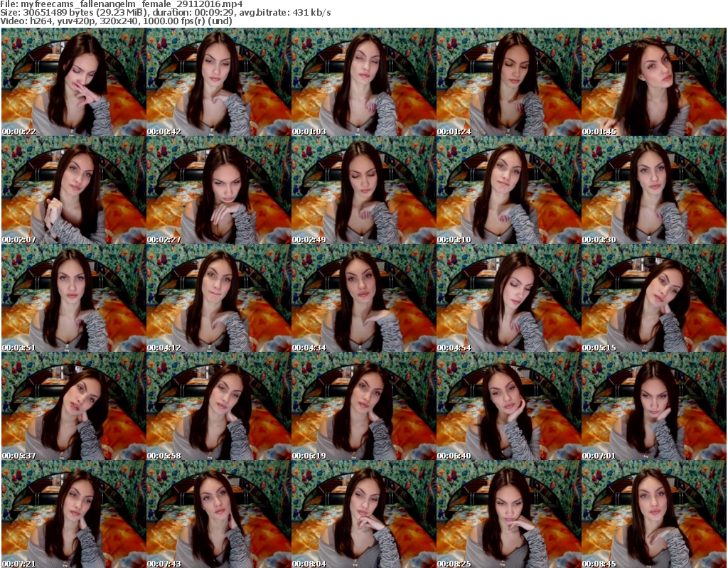Choose the frame timestamped 00:05:37
The image size is (728, 568).
(73, 407)
